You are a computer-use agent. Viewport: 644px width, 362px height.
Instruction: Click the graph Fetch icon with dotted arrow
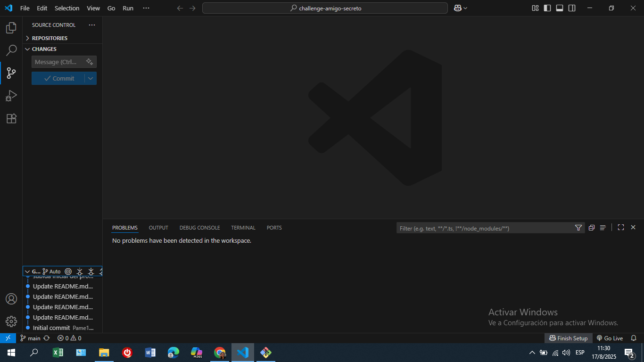pyautogui.click(x=80, y=271)
